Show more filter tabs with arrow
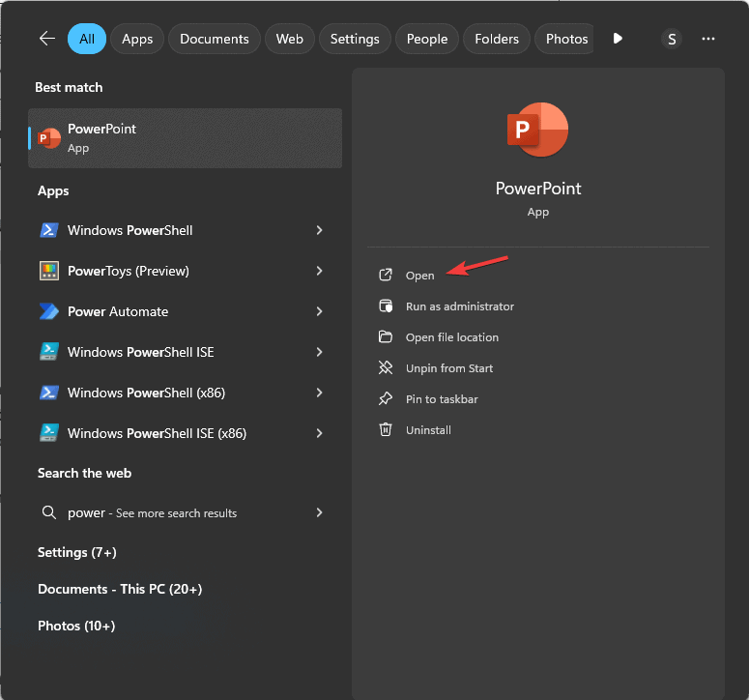The image size is (749, 700). pyautogui.click(x=618, y=39)
